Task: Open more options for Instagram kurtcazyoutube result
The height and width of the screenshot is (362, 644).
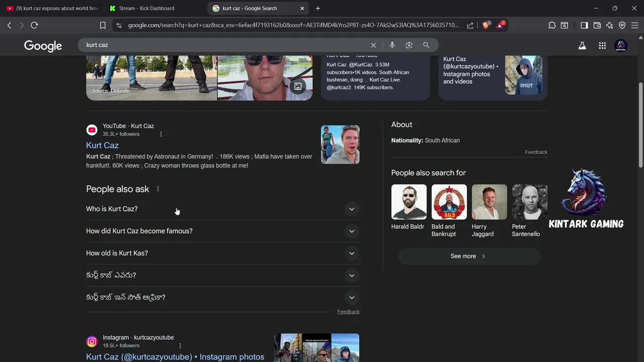Action: coord(180,346)
